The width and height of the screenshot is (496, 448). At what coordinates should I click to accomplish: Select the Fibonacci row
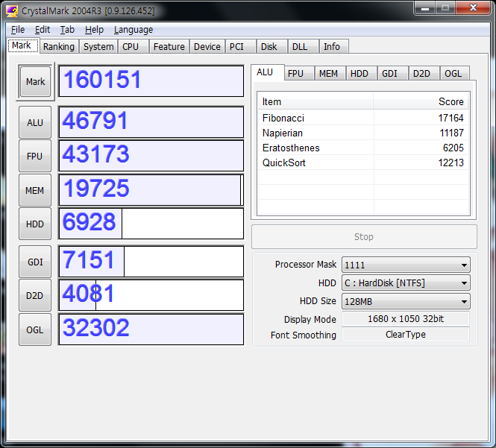(x=363, y=118)
